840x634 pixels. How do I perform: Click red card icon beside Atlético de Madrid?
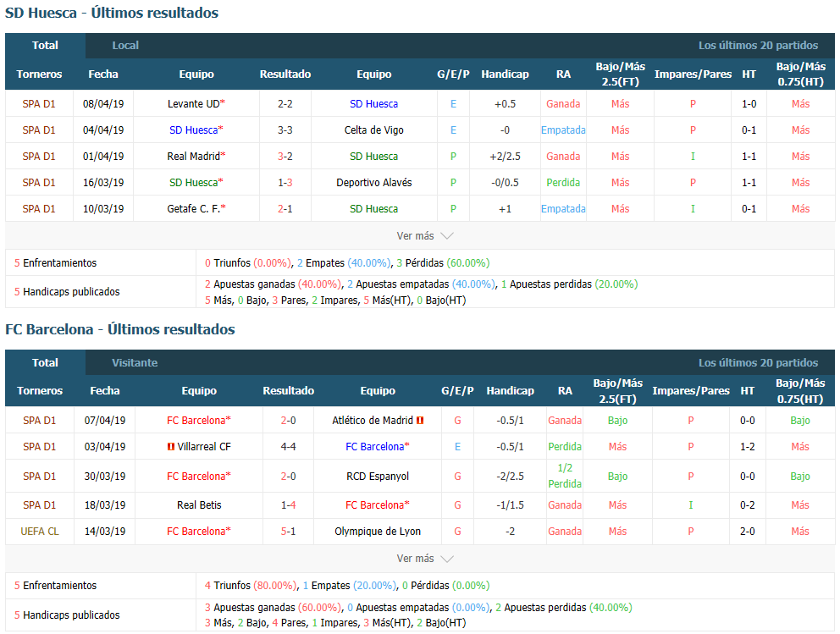pyautogui.click(x=420, y=421)
